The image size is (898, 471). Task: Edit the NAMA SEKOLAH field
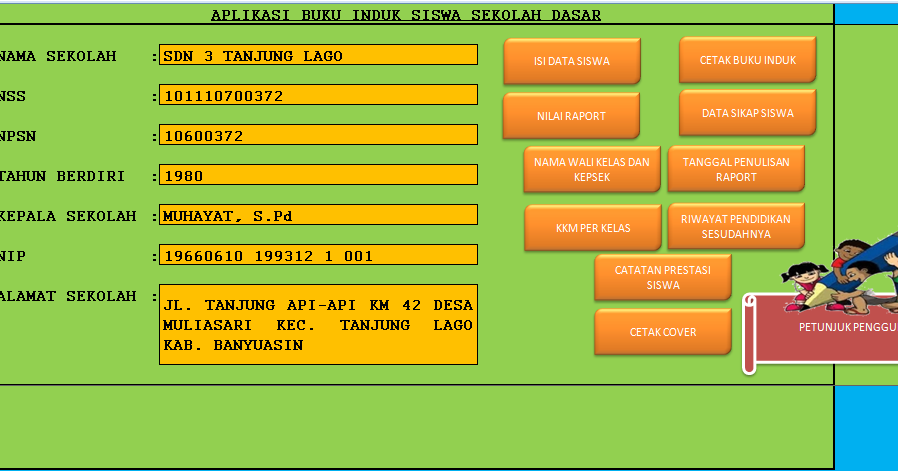coord(318,55)
